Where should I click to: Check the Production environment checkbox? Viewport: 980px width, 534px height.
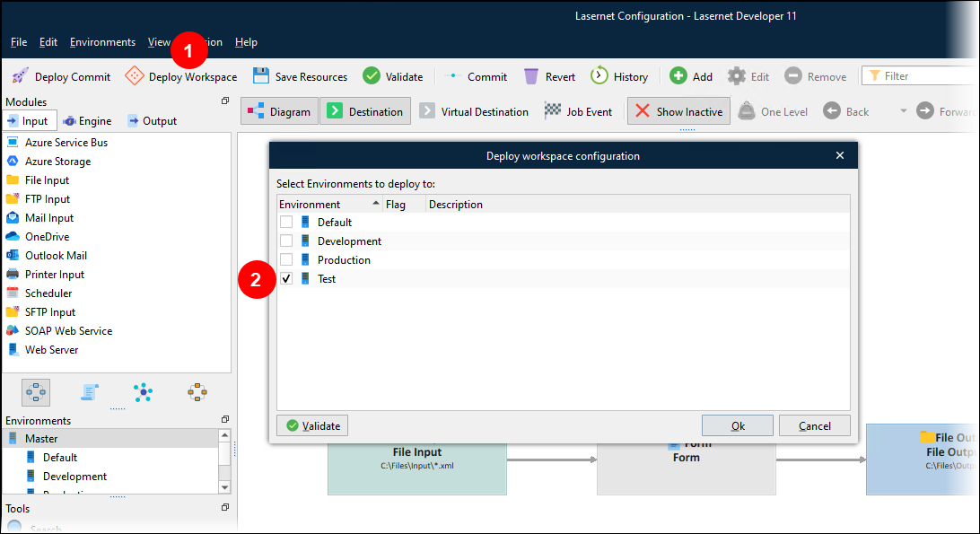click(286, 259)
